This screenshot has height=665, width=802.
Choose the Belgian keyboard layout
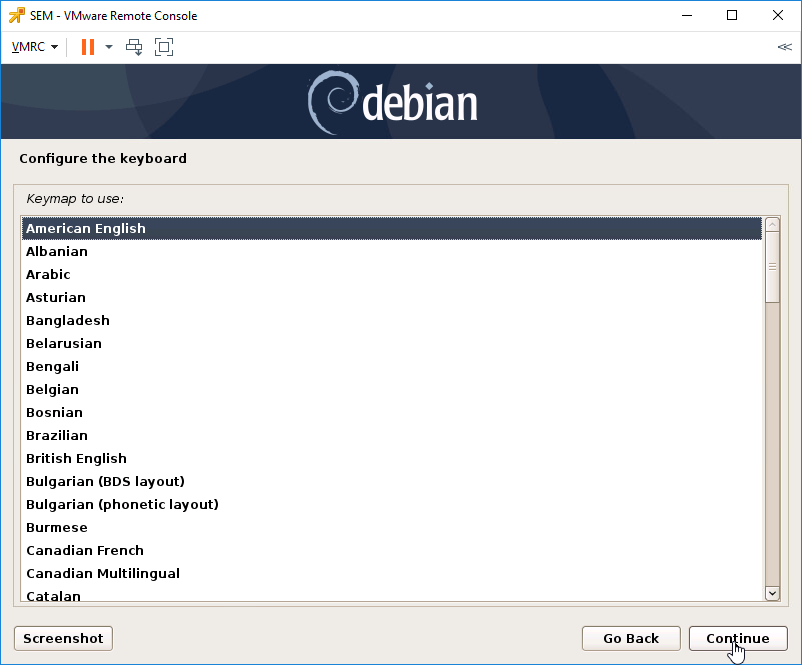[x=392, y=389]
